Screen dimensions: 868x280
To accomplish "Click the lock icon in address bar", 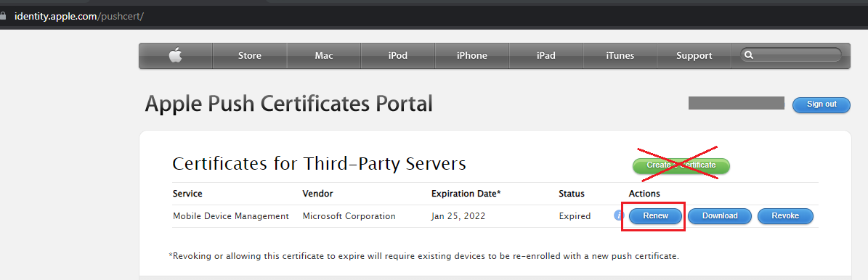I will (3, 16).
